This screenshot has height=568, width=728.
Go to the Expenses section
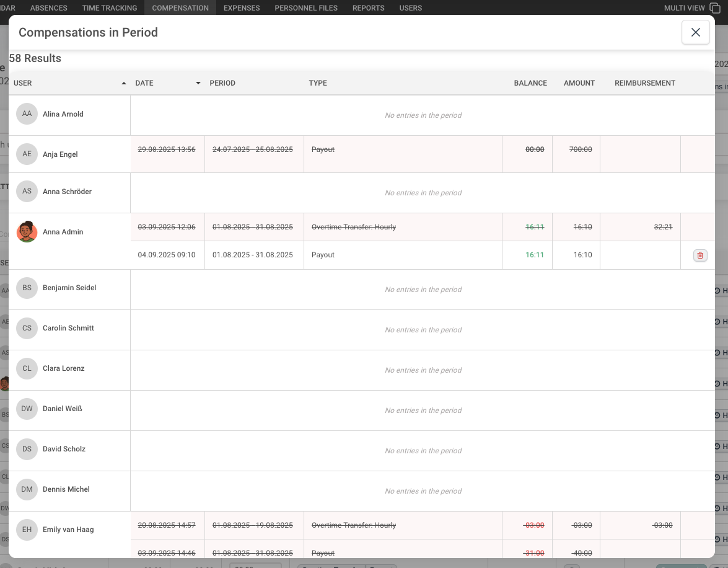242,8
